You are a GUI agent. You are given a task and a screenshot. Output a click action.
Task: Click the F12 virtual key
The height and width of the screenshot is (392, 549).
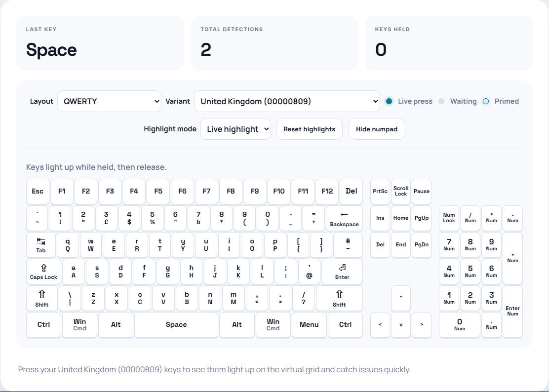tap(327, 192)
